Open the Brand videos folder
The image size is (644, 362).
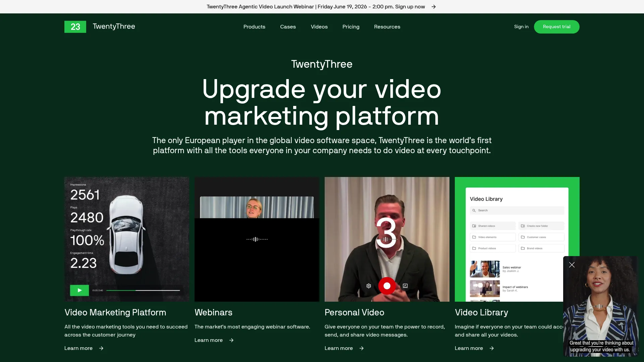pos(541,248)
